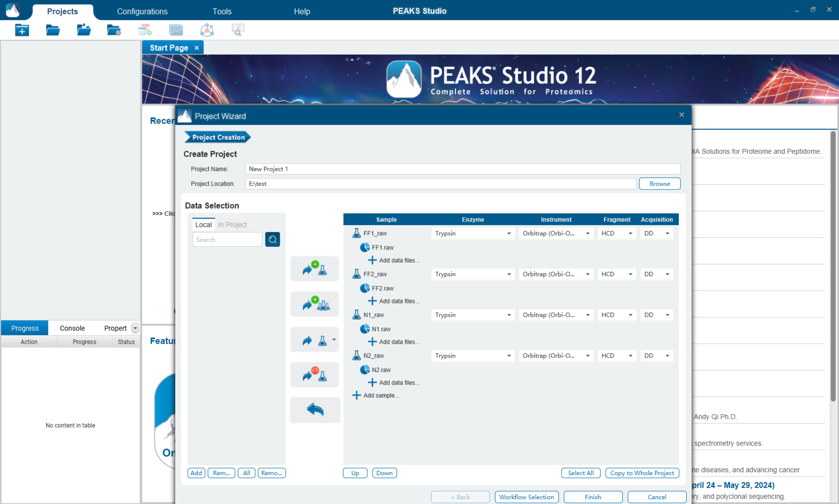This screenshot has width=839, height=504.
Task: Click the open project folder icon
Action: click(x=53, y=30)
